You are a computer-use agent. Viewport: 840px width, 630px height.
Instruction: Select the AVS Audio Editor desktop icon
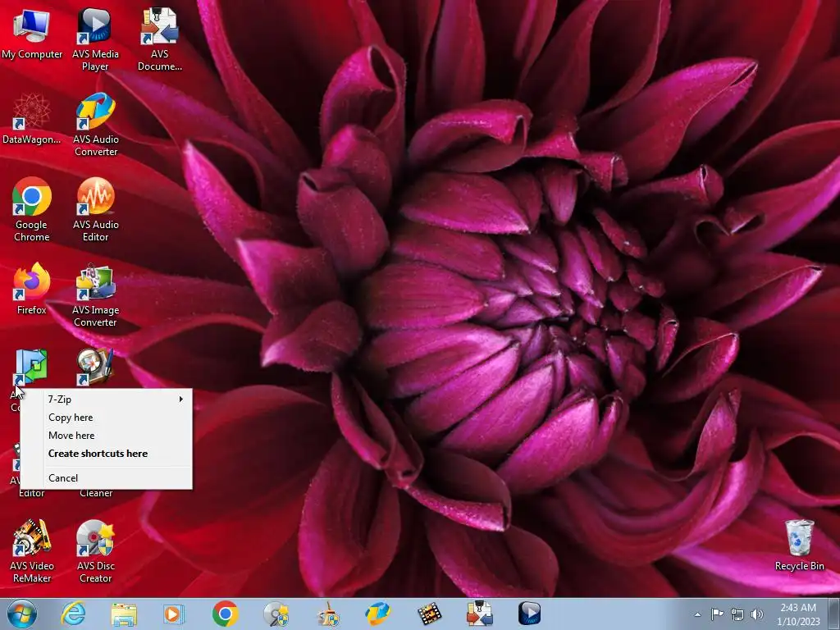coord(95,210)
